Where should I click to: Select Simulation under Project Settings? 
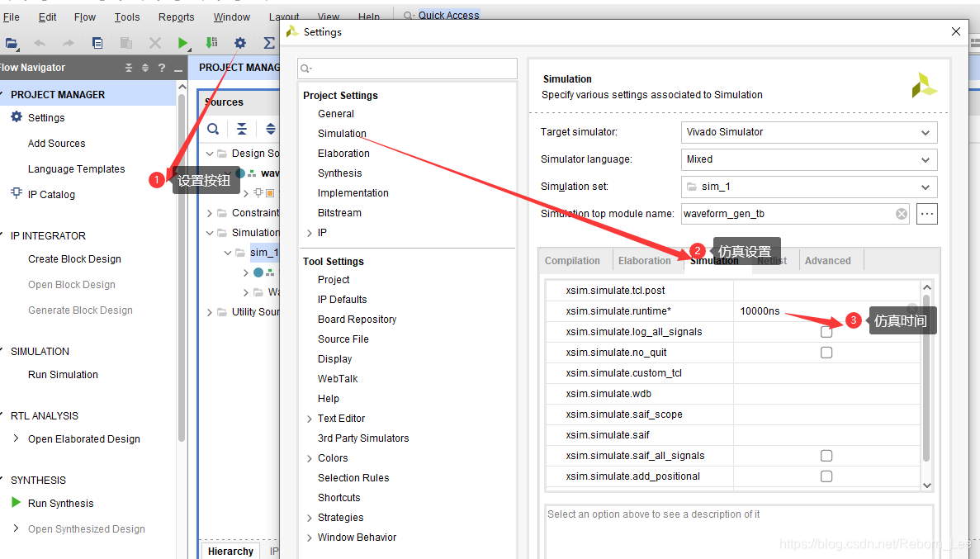[x=342, y=133]
